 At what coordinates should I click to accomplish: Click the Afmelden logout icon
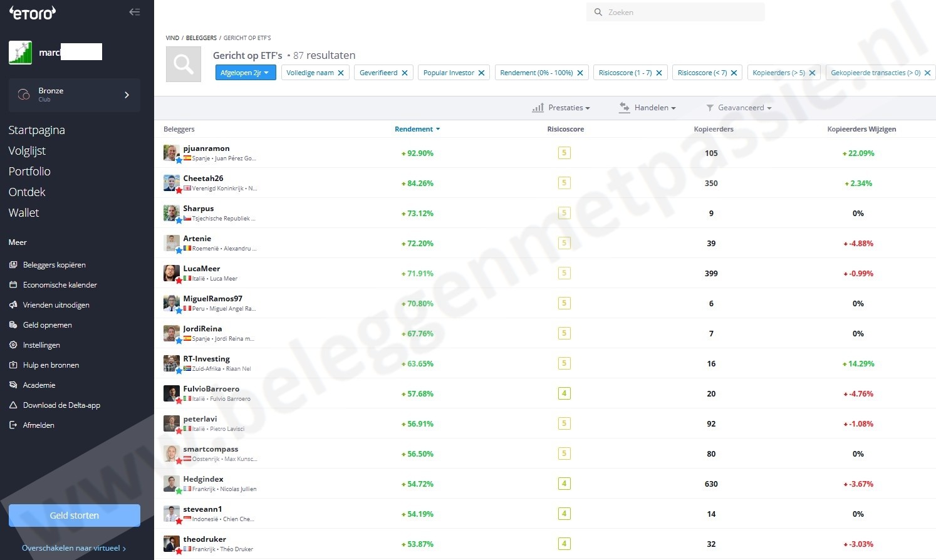pos(13,425)
